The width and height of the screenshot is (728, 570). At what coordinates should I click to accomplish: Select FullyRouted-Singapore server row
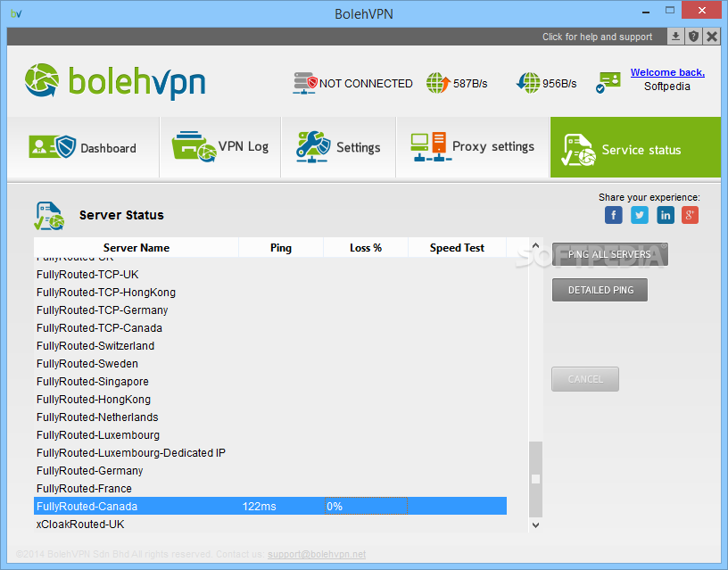[270, 382]
